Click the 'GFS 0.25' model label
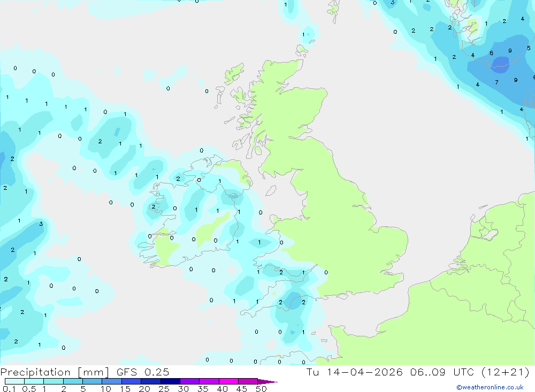 pos(143,372)
